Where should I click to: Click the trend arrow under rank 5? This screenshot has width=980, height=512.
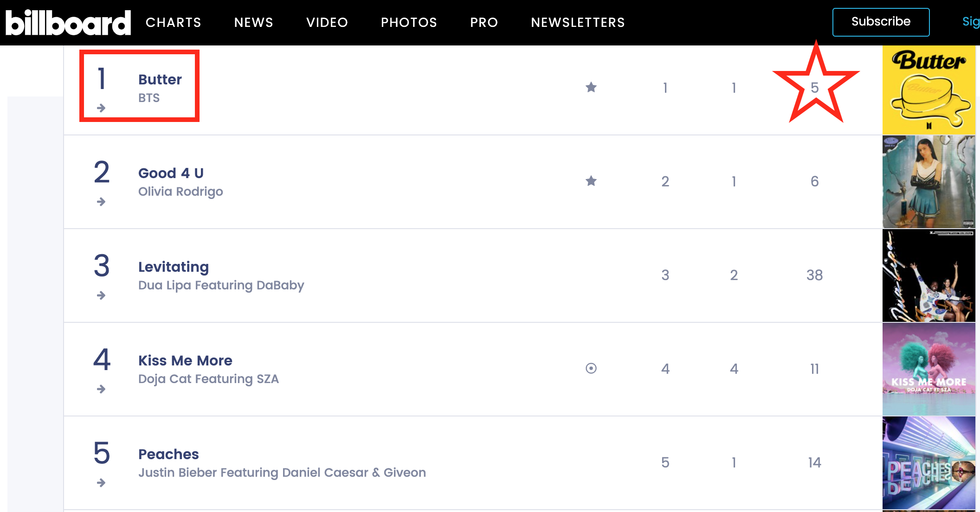[101, 483]
